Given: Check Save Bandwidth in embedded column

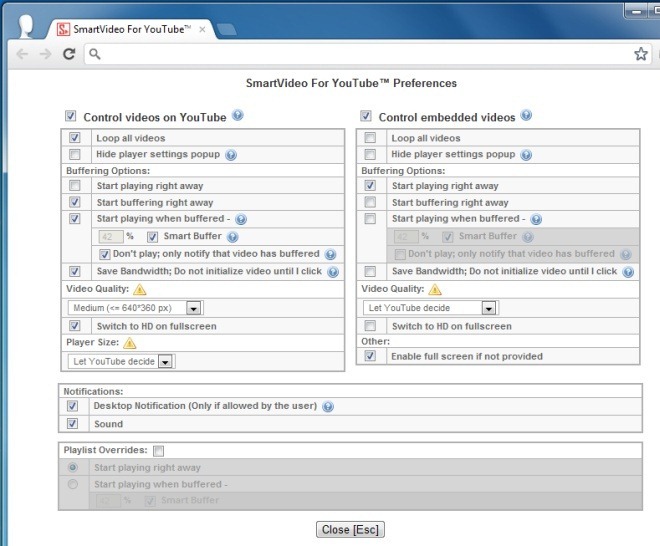Looking at the screenshot, I should (370, 272).
